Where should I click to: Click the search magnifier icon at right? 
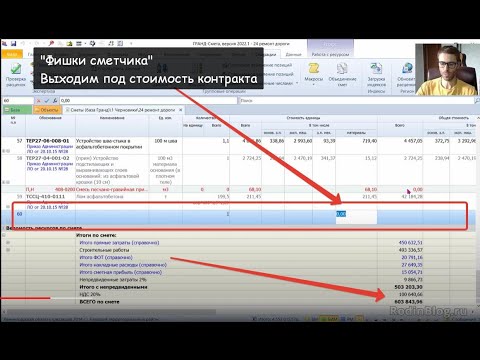click(477, 100)
